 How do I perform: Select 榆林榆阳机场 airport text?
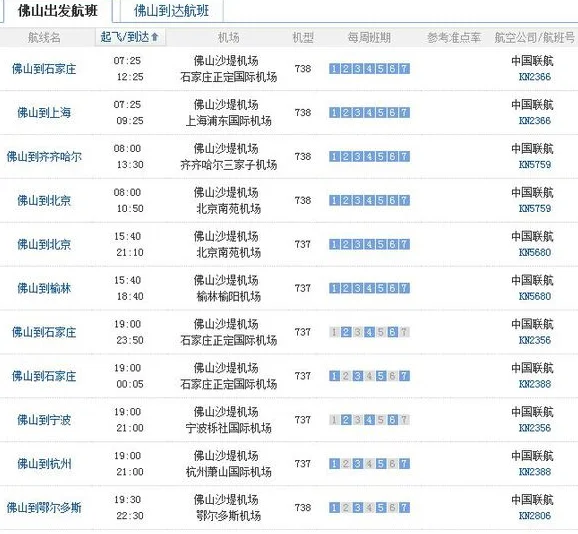[x=229, y=296]
